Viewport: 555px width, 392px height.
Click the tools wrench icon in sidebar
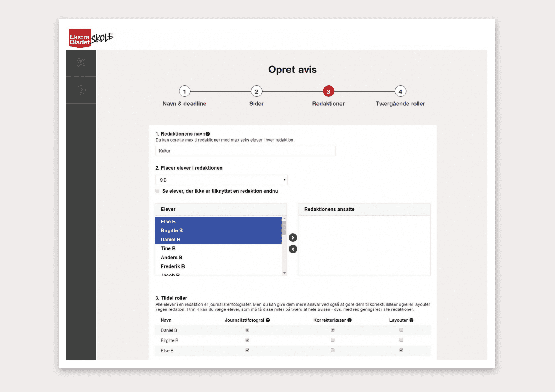(81, 63)
